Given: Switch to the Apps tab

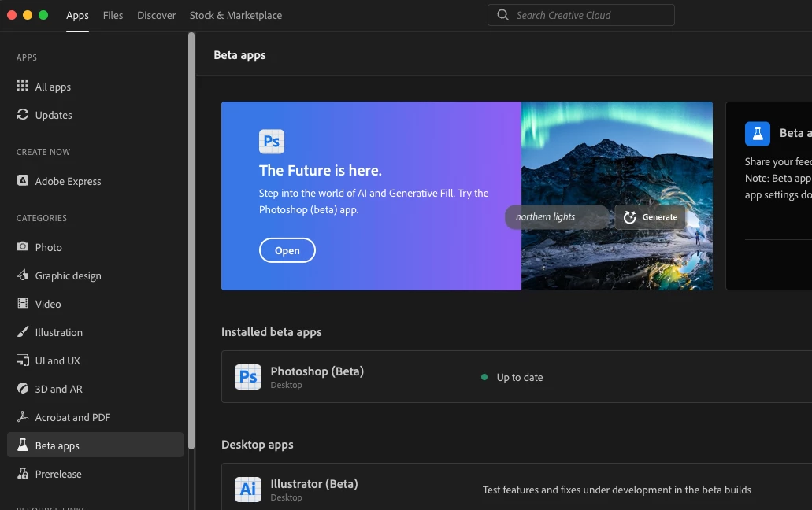Looking at the screenshot, I should (77, 16).
